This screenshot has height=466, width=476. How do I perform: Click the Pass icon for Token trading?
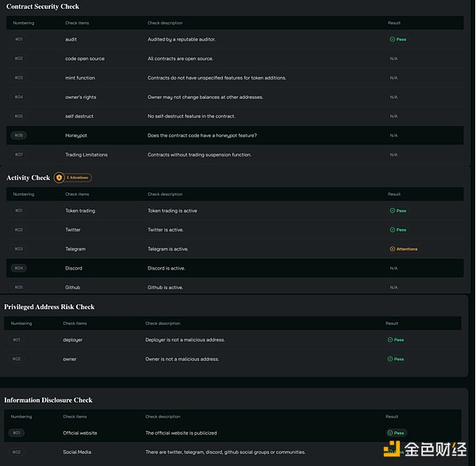(393, 211)
